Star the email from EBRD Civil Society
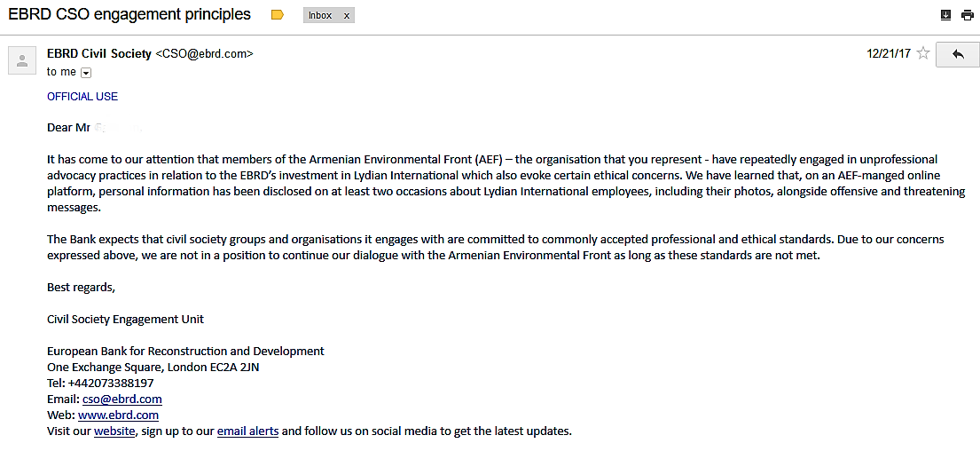Image resolution: width=980 pixels, height=451 pixels. tap(922, 54)
